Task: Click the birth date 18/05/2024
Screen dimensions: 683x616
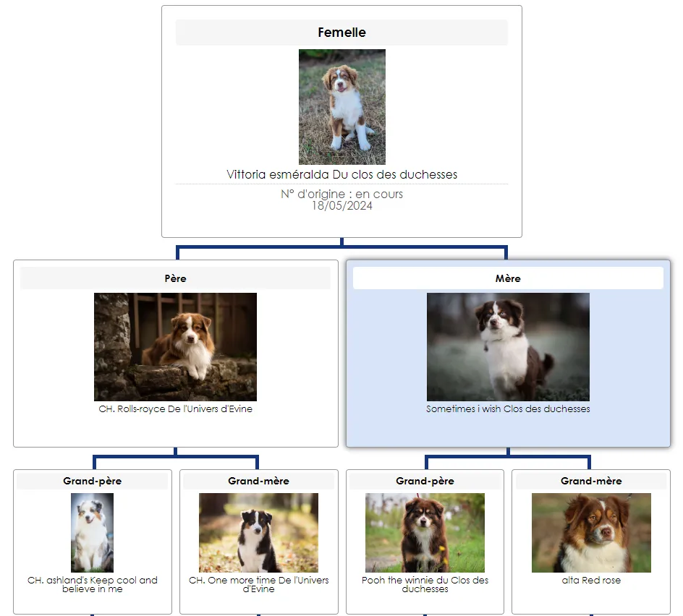Action: tap(342, 206)
